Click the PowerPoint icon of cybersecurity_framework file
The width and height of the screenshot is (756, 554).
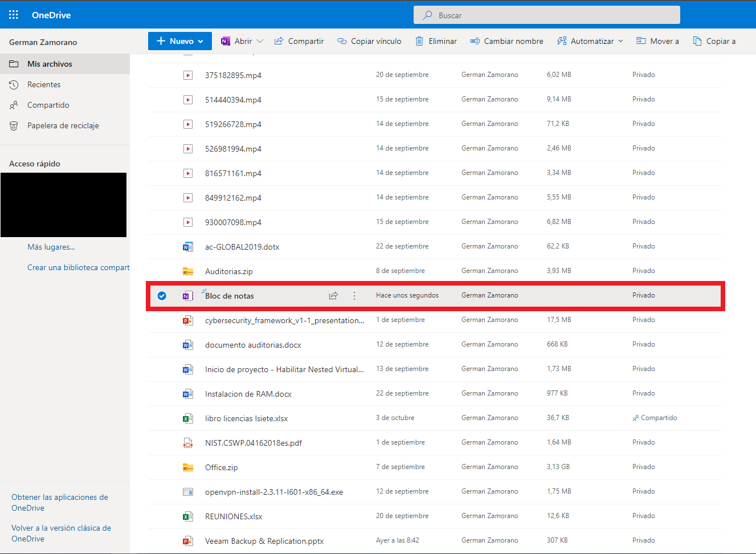(187, 320)
